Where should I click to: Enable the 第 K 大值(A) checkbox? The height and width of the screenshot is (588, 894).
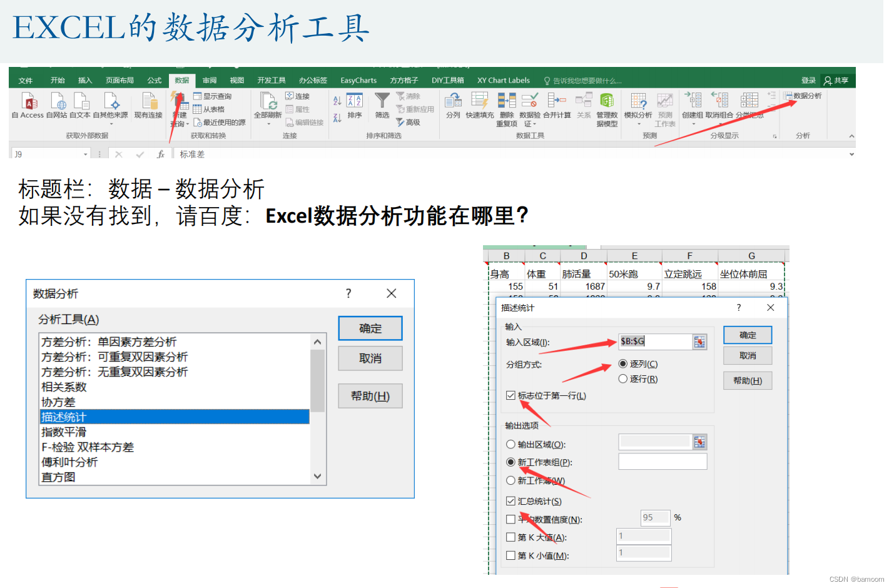tap(510, 537)
